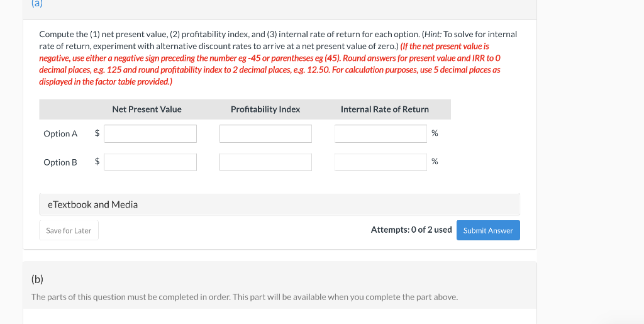Submit the answer with the blue button
This screenshot has height=324, width=644.
(x=488, y=230)
